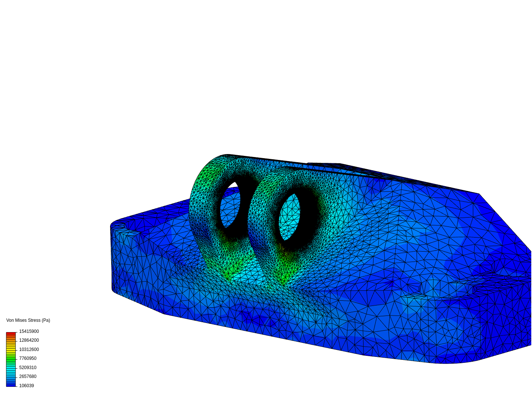Select the minimum legend value 106039
Viewport: 532px width, 399px height.
(27, 386)
